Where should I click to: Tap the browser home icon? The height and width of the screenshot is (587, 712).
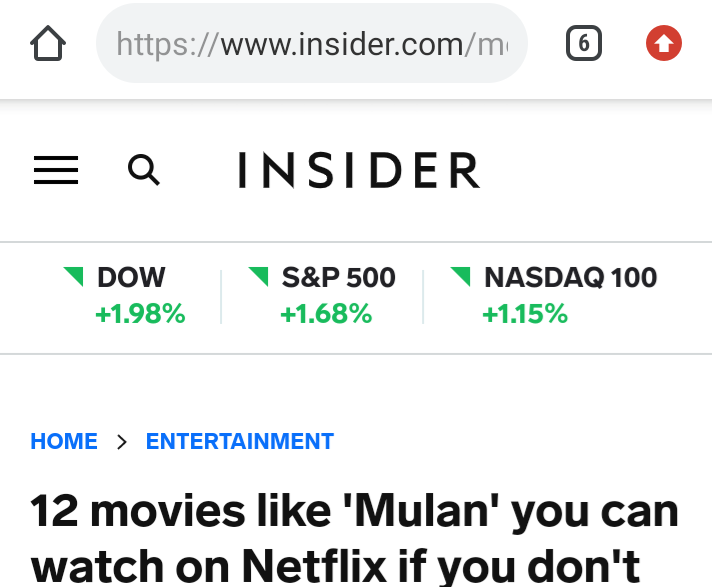(x=47, y=44)
